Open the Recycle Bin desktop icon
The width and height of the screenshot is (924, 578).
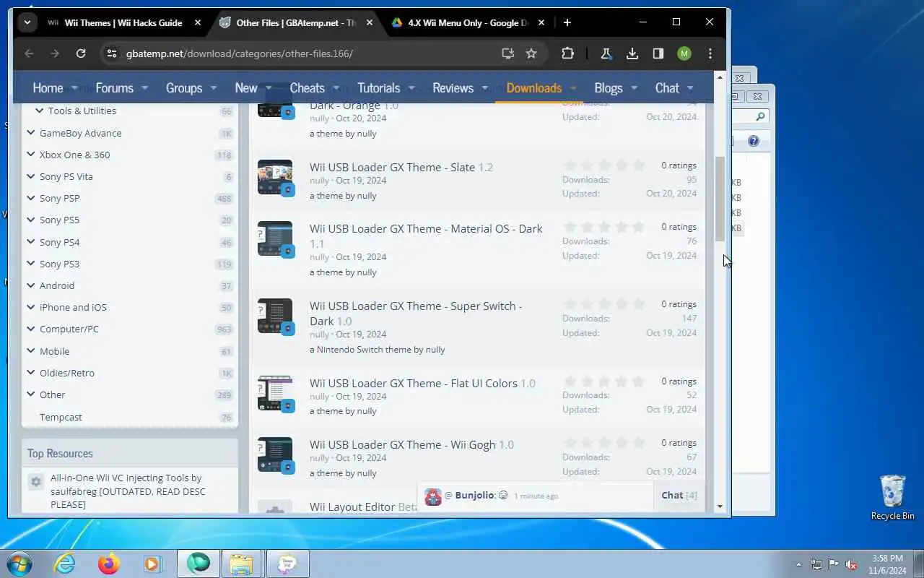[x=893, y=497]
